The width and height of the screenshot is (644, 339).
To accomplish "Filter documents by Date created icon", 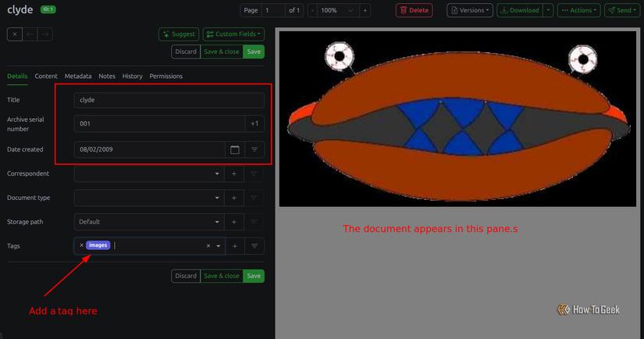I will click(254, 149).
